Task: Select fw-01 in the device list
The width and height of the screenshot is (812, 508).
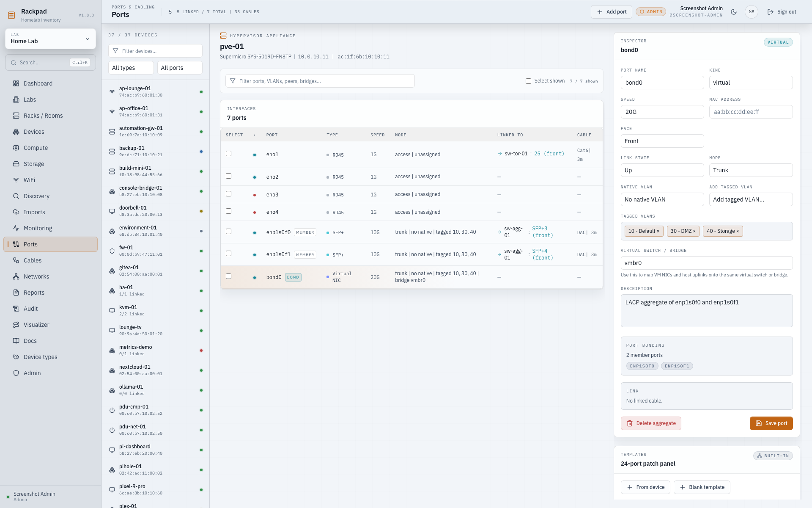Action: point(155,251)
